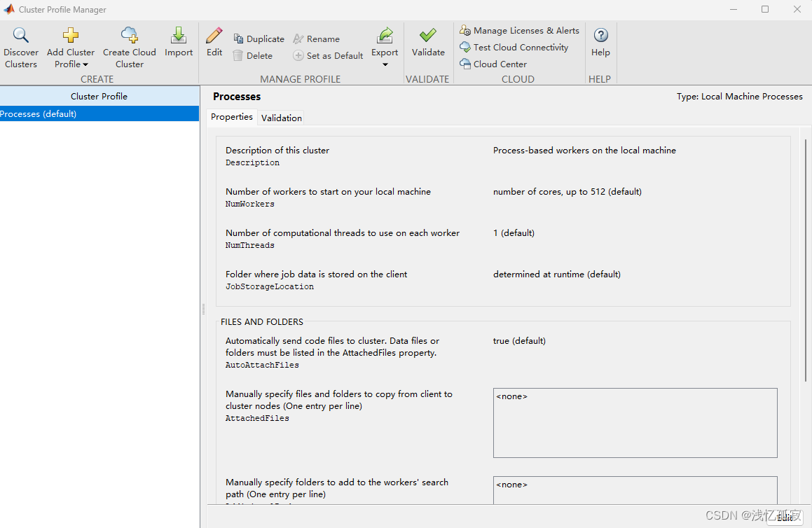Click the Create Cloud Cluster icon

(x=129, y=35)
